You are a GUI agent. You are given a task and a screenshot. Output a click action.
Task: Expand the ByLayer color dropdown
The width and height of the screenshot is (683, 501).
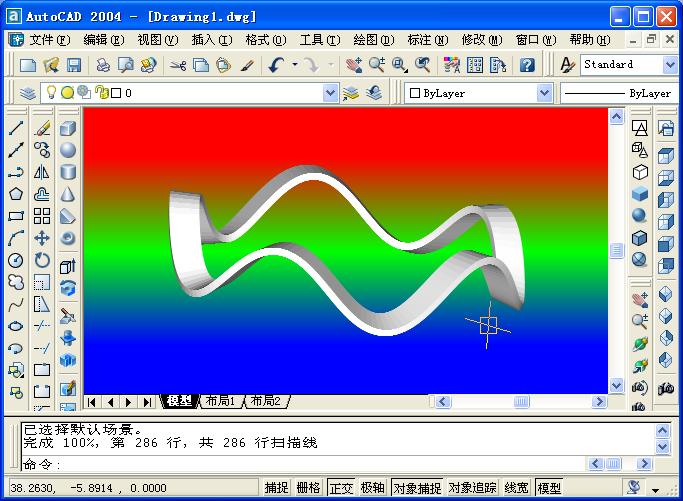(x=544, y=93)
